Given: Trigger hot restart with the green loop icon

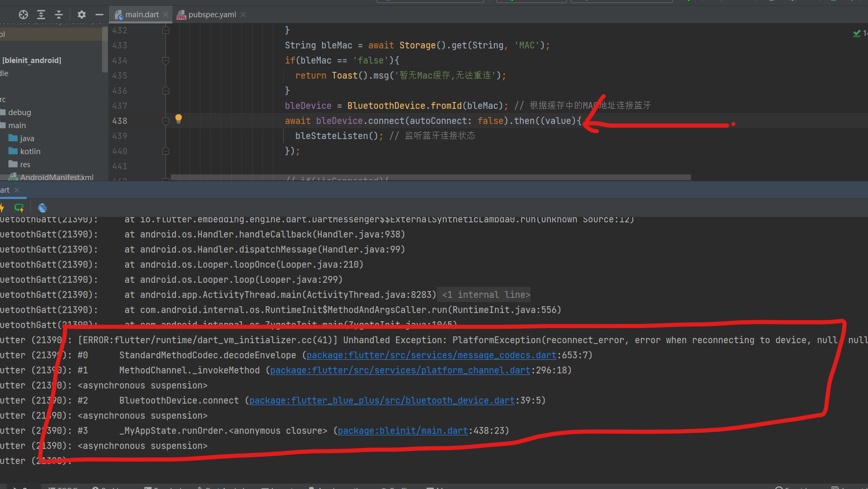Looking at the screenshot, I should [19, 208].
